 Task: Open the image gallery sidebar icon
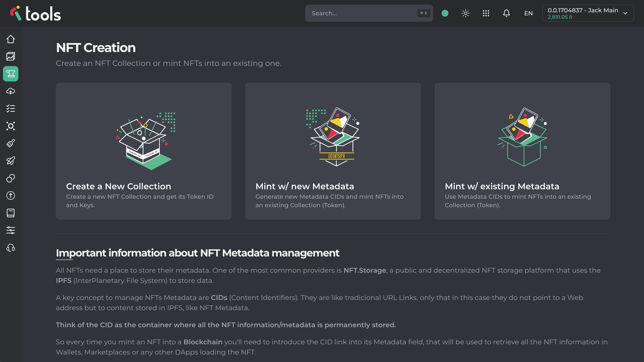pyautogui.click(x=11, y=56)
